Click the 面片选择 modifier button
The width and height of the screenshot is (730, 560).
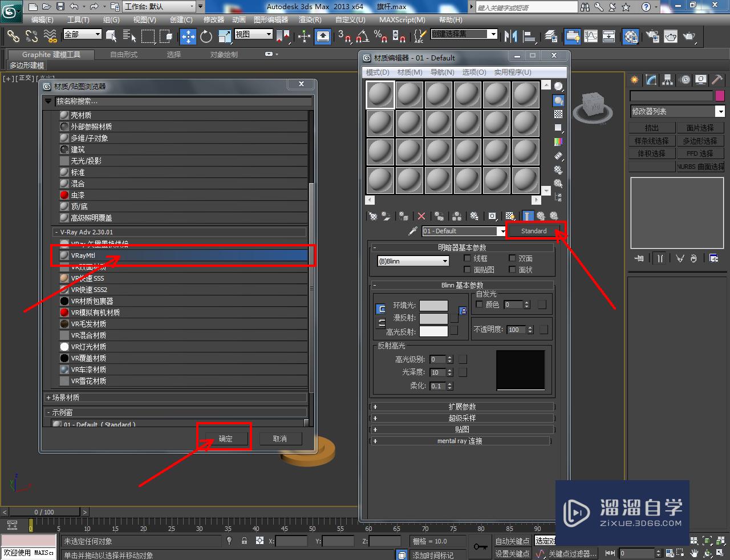pyautogui.click(x=700, y=128)
